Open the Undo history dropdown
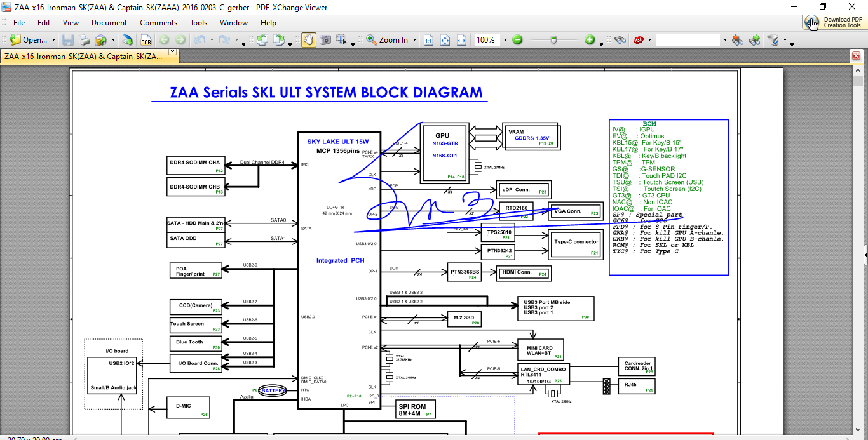Image resolution: width=868 pixels, height=440 pixels. (211, 40)
